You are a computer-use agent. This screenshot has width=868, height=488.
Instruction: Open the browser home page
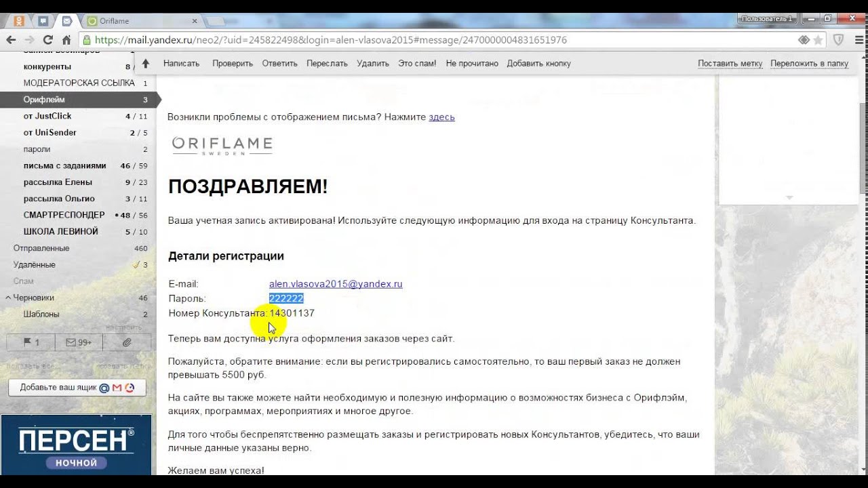(x=66, y=40)
